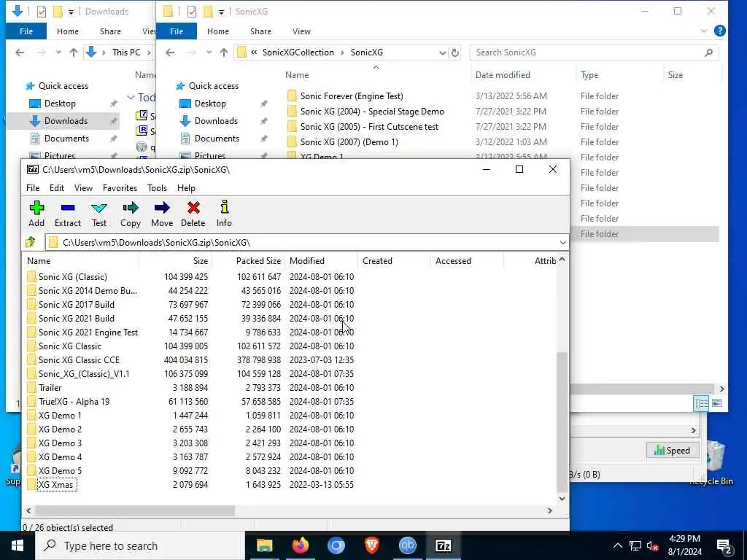Select the Trailer folder in 7-Zip
The width and height of the screenshot is (747, 560).
coord(50,388)
